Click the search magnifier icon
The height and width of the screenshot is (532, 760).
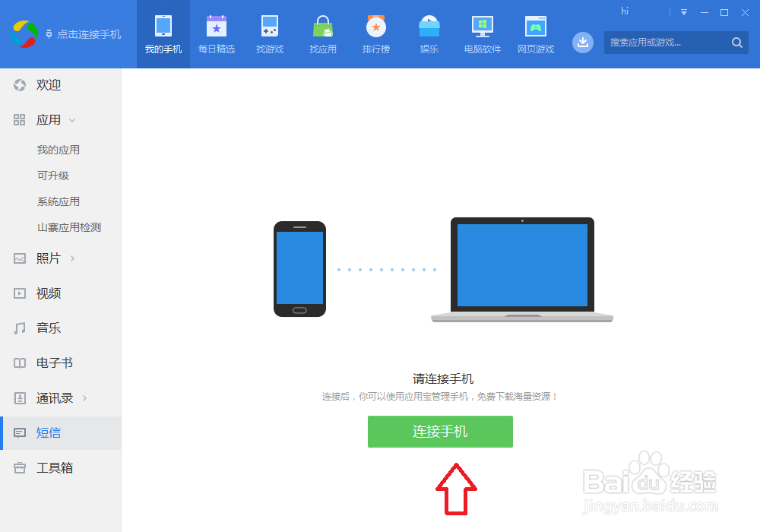coord(737,43)
